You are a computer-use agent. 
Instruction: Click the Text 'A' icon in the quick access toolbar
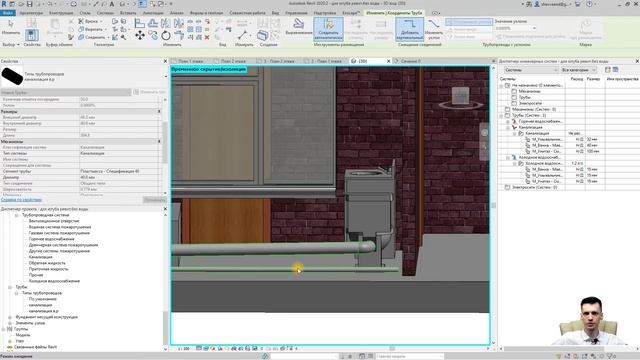tap(112, 4)
